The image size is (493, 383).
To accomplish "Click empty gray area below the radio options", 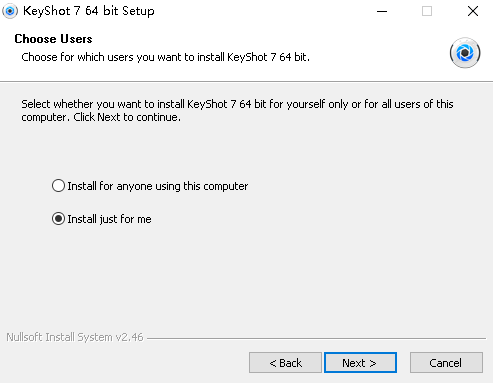I will click(x=246, y=277).
